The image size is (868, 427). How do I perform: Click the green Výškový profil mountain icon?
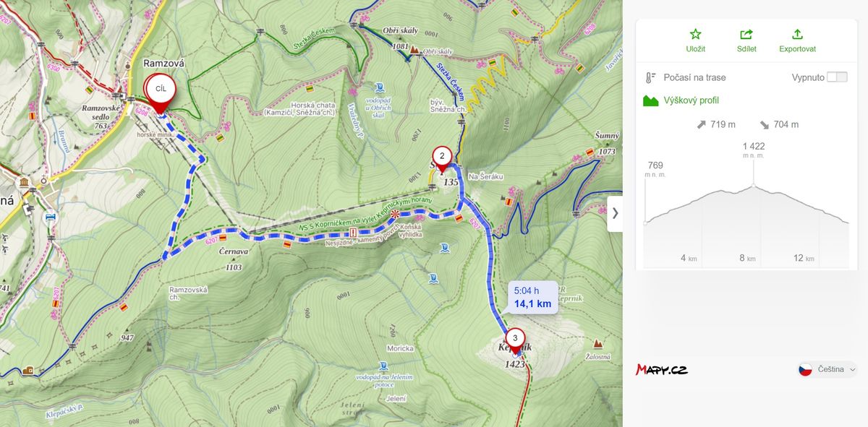coord(650,100)
